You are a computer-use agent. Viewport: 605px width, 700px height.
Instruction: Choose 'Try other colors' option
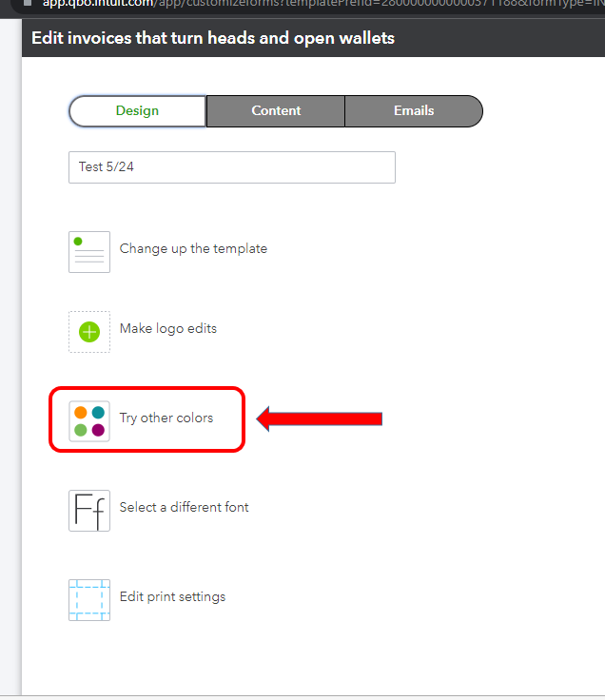coord(166,418)
